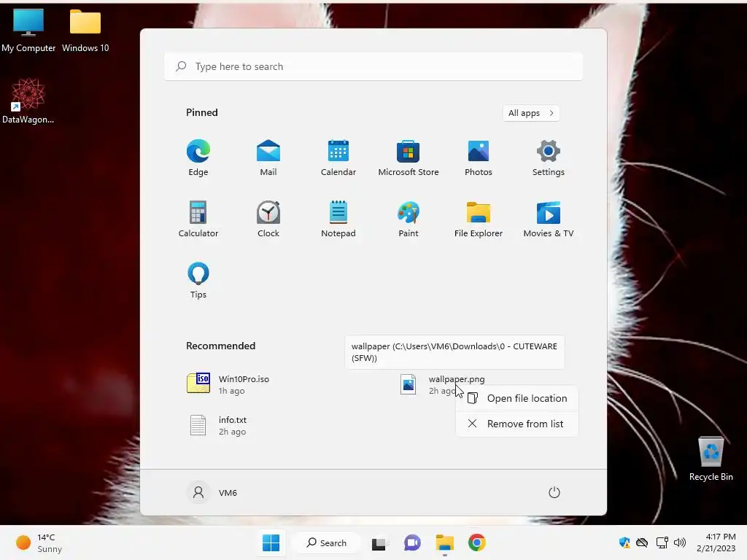The height and width of the screenshot is (560, 747).
Task: Click the power button in Start menu
Action: point(554,492)
